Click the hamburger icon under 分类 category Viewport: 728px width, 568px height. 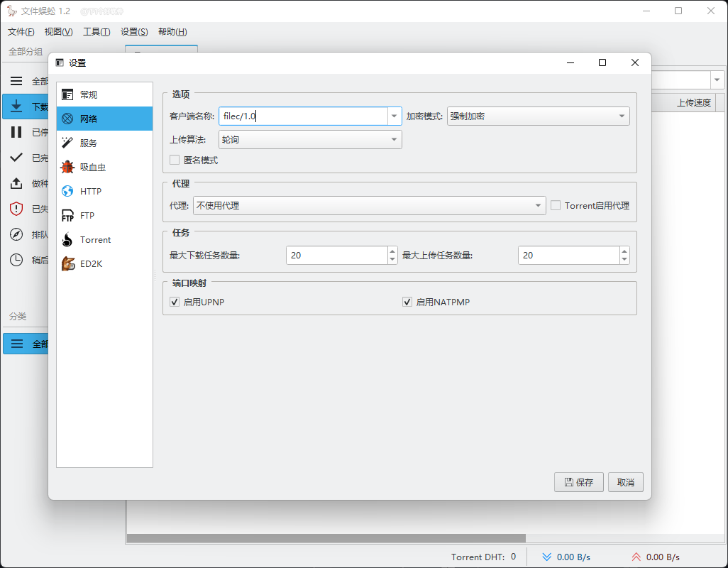(x=17, y=344)
